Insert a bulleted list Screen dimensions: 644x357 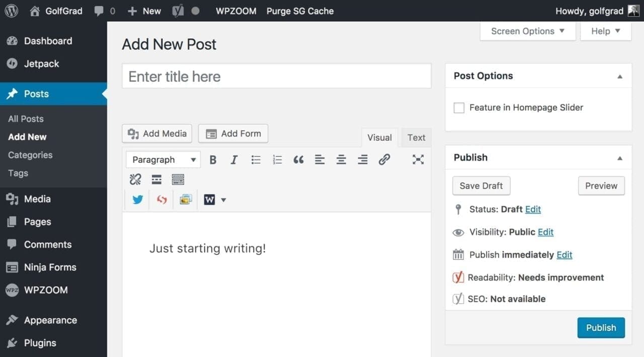click(x=256, y=159)
